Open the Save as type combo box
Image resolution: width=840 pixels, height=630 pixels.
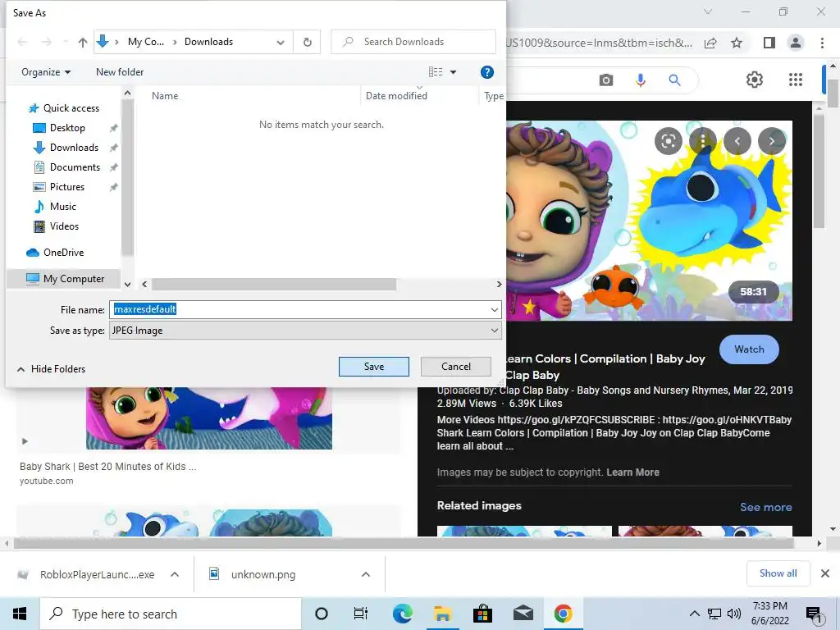tap(305, 331)
